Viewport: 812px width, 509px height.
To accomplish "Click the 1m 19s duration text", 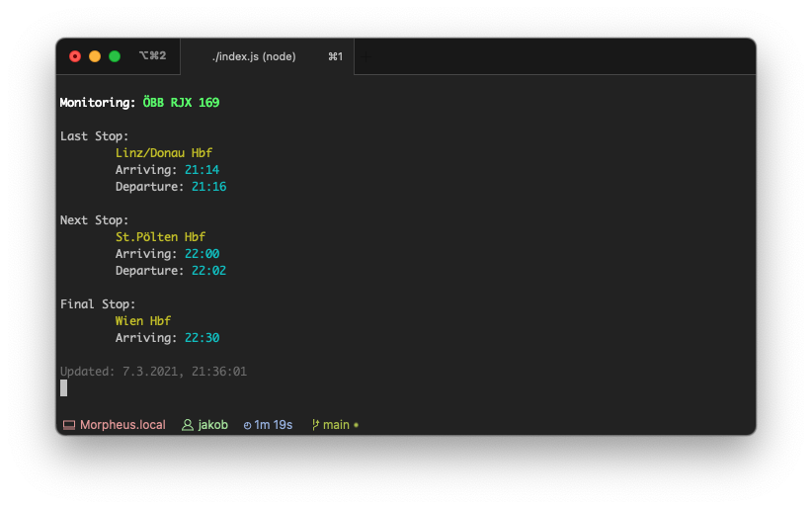I will click(x=274, y=425).
